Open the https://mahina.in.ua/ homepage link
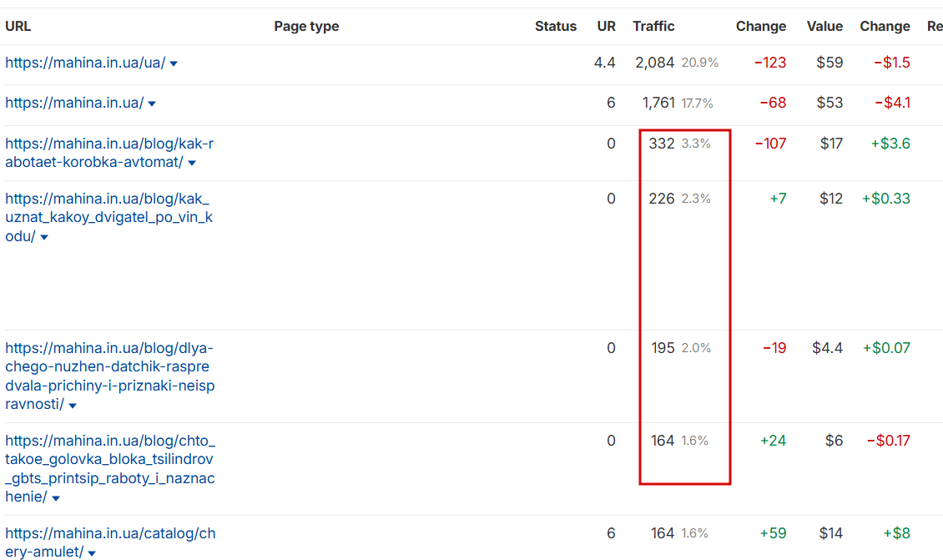Screen dimensions: 943x560 point(74,103)
